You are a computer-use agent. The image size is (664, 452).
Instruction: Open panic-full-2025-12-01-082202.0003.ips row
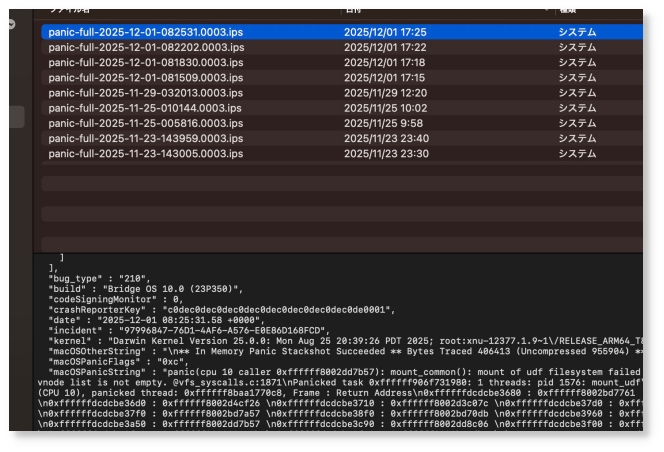coord(146,47)
